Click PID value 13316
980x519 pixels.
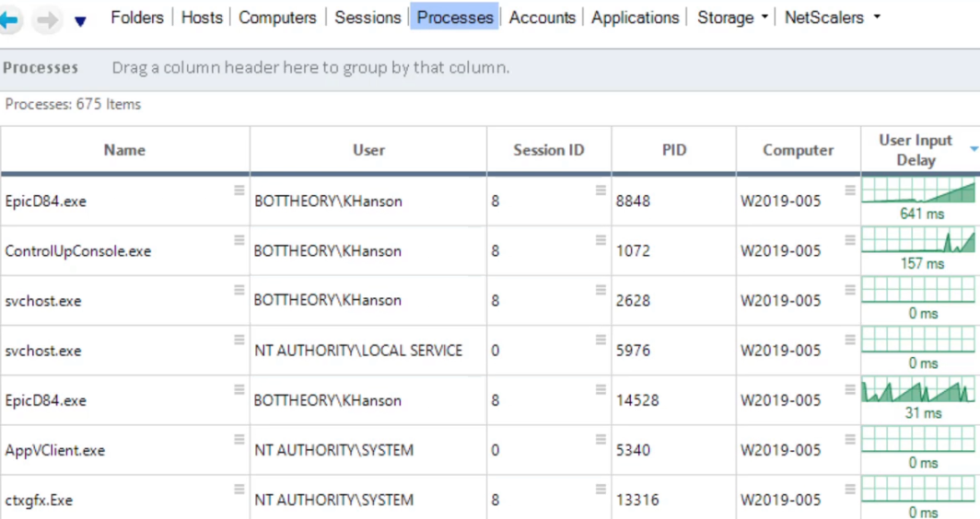tap(637, 501)
